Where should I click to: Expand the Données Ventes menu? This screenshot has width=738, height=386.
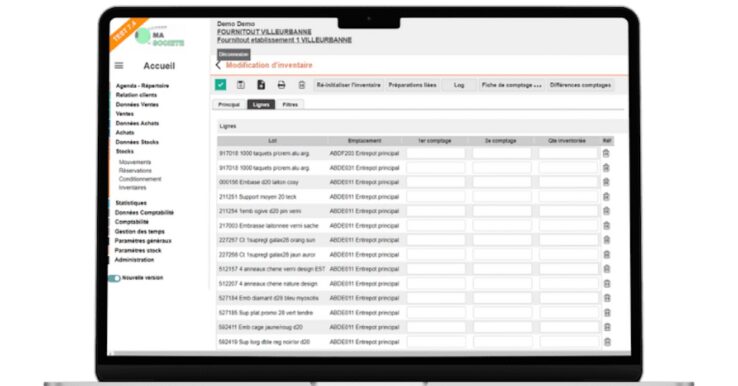click(137, 105)
